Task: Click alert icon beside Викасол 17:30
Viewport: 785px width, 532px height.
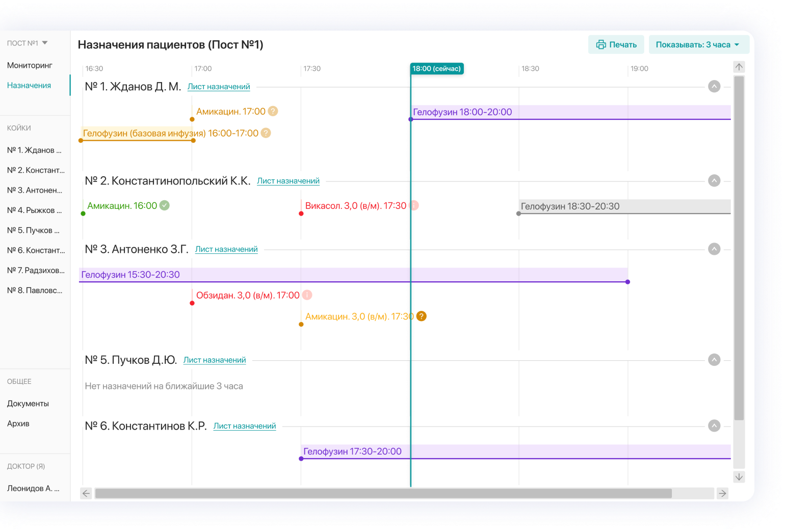Action: pos(414,205)
